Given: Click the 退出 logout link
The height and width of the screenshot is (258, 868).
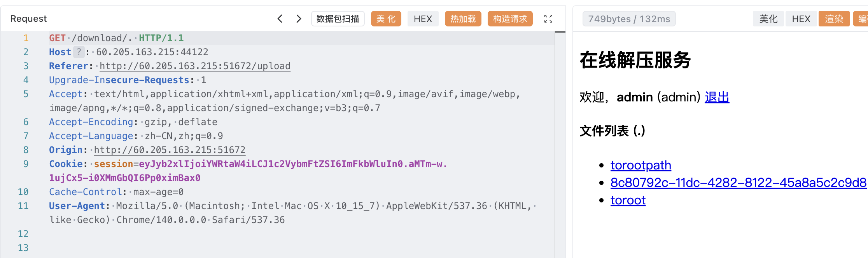Looking at the screenshot, I should tap(717, 97).
